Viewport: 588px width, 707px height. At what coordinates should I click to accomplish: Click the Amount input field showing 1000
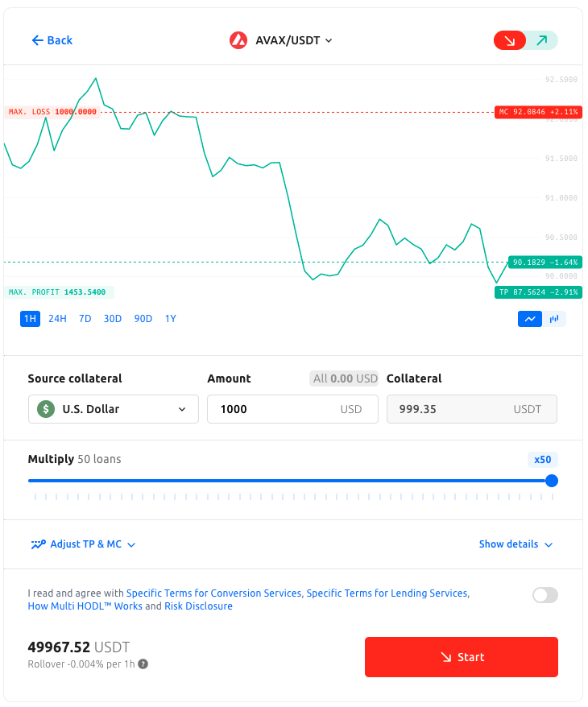click(292, 409)
